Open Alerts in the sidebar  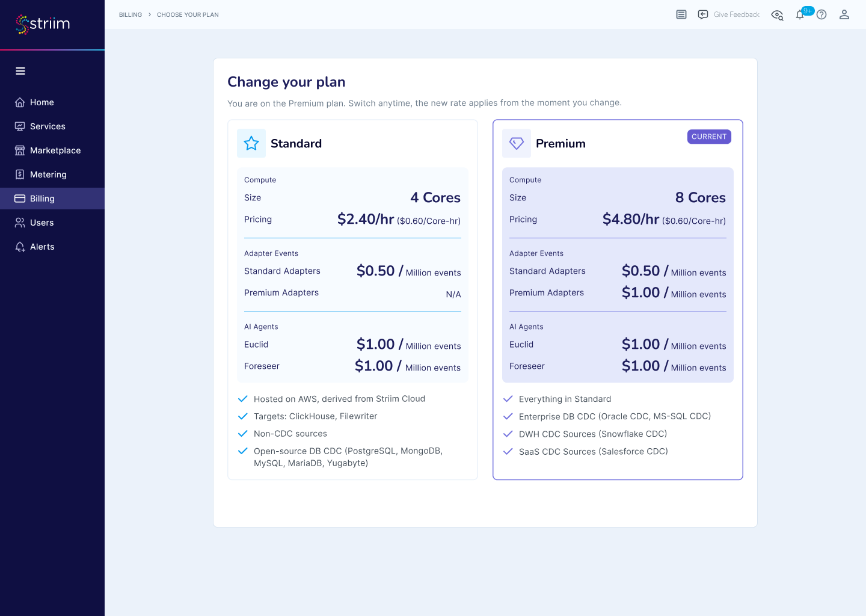click(52, 247)
